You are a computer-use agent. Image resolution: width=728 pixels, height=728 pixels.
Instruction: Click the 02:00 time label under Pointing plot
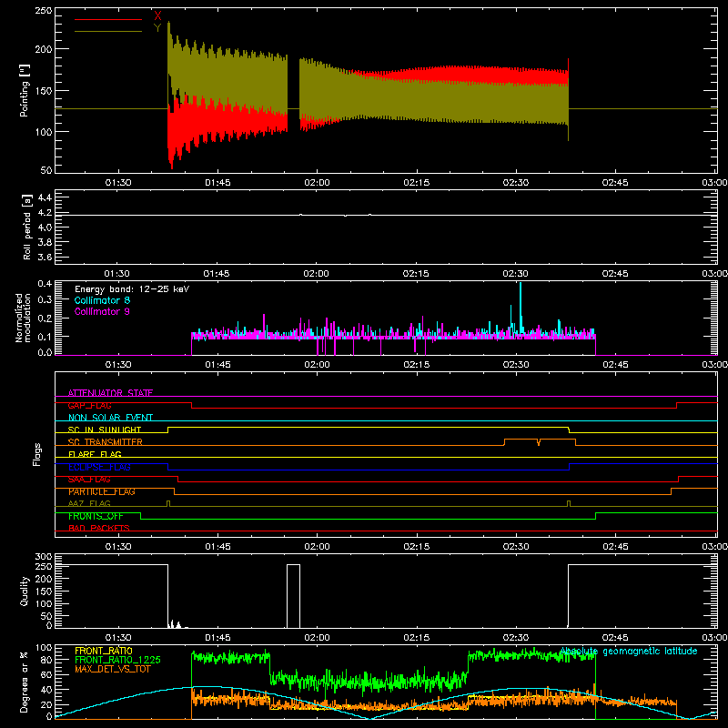(x=317, y=183)
